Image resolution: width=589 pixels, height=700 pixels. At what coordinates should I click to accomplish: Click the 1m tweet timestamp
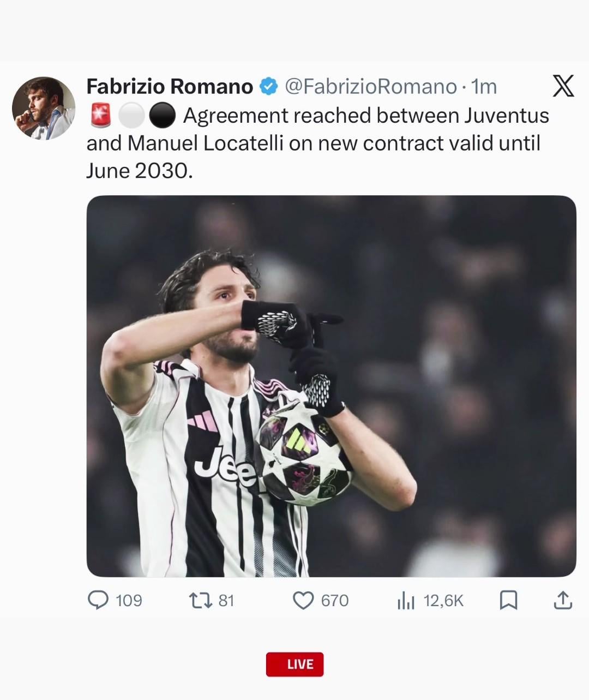click(484, 86)
